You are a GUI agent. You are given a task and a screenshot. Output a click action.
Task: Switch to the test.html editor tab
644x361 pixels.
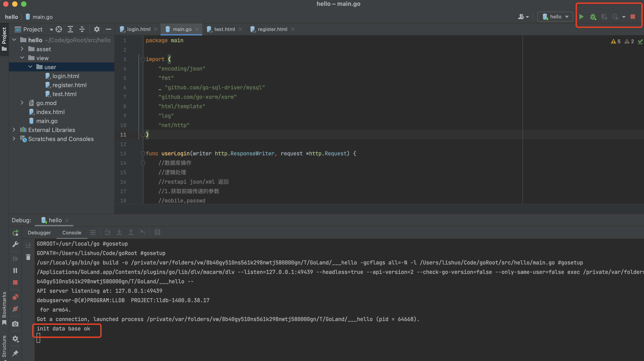pyautogui.click(x=224, y=29)
